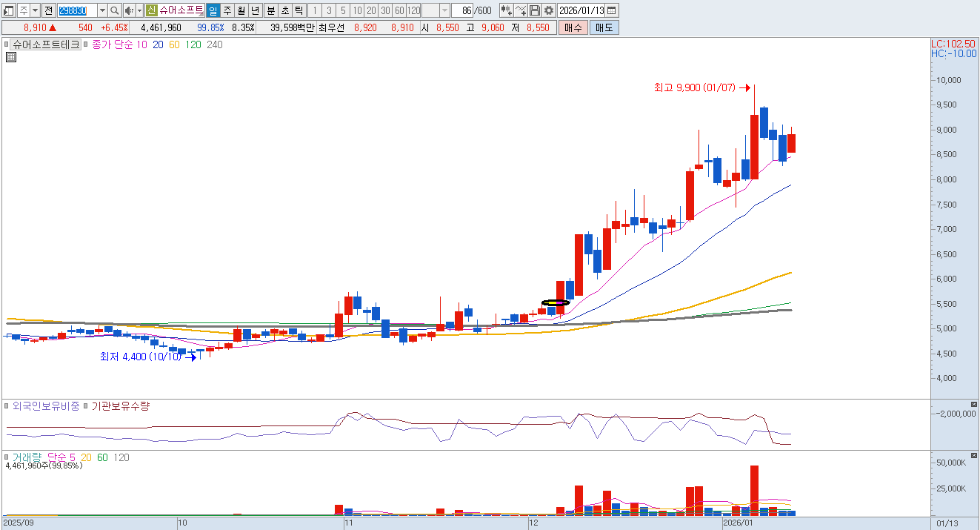Click the speaker sound icon
This screenshot has width=980, height=530.
pos(128,10)
